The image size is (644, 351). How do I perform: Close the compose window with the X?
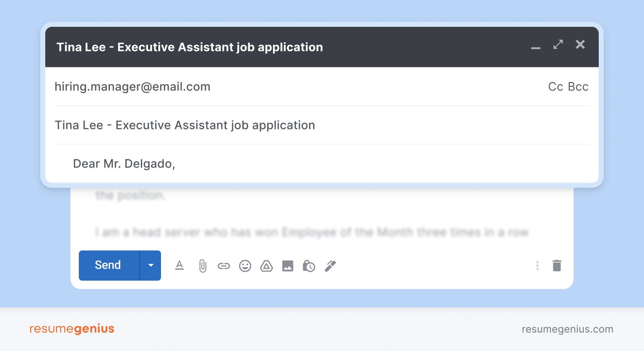tap(580, 44)
